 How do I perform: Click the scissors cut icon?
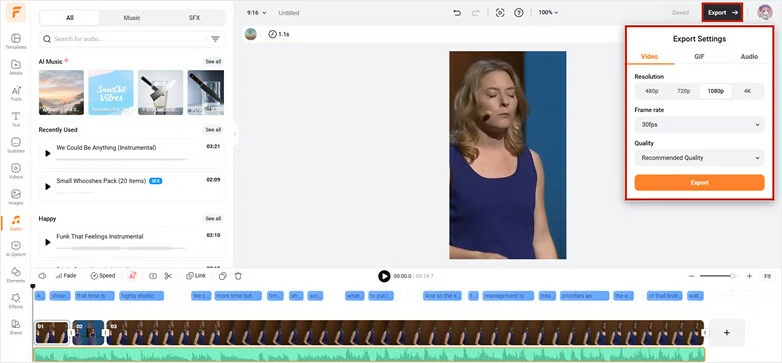click(168, 276)
